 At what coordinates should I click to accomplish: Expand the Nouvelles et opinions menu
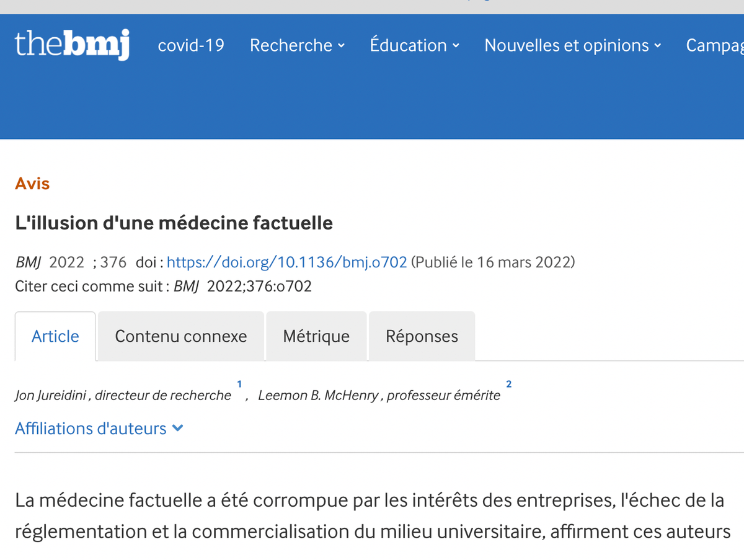(572, 45)
